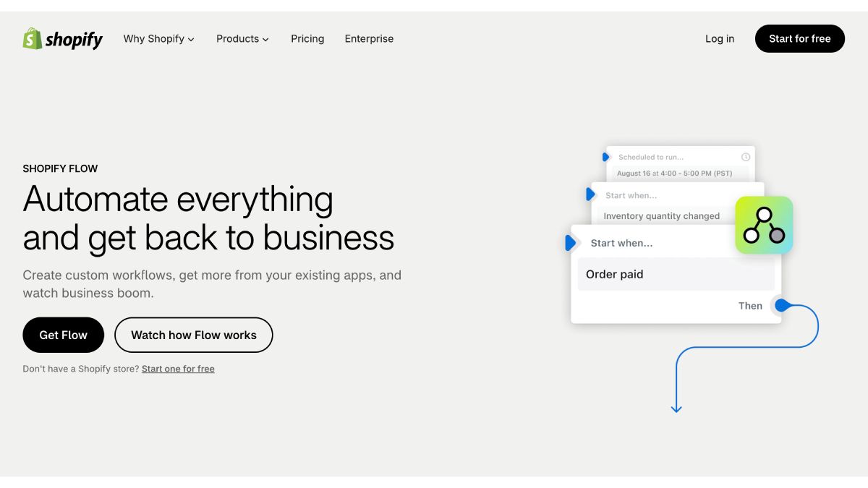Viewport: 868px width, 488px height.
Task: Open the Pricing page
Action: coord(307,39)
